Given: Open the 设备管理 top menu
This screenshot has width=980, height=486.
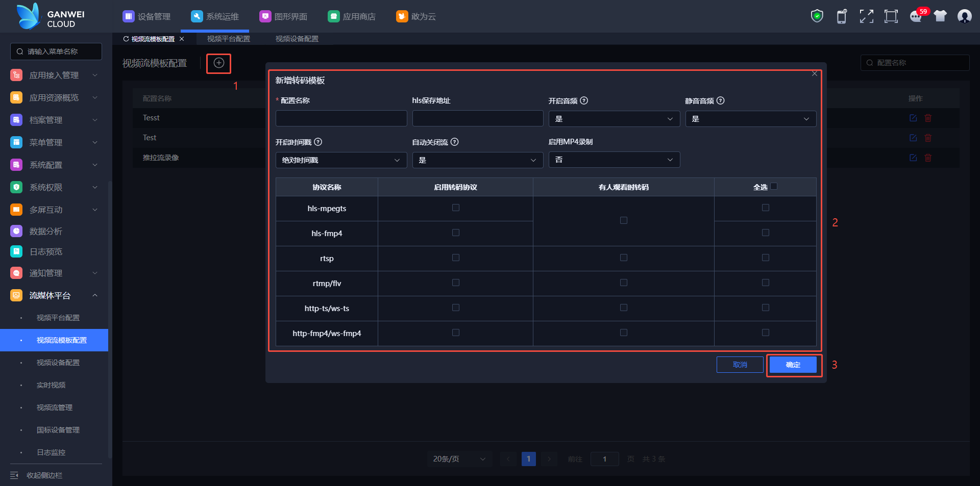Looking at the screenshot, I should click(147, 16).
